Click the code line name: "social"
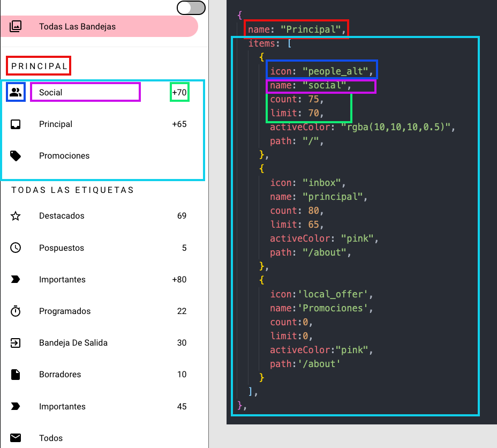 (x=310, y=85)
